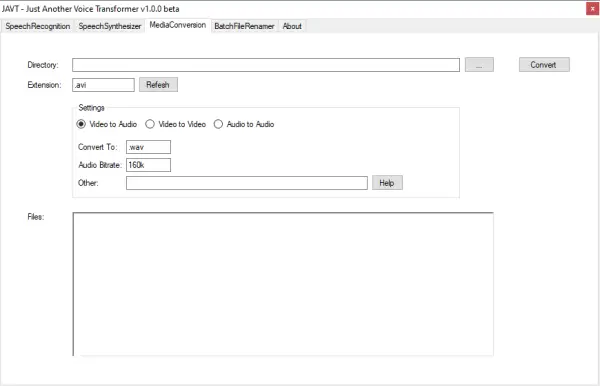The height and width of the screenshot is (386, 600).
Task: Open the directory browse (...) button
Action: point(479,65)
